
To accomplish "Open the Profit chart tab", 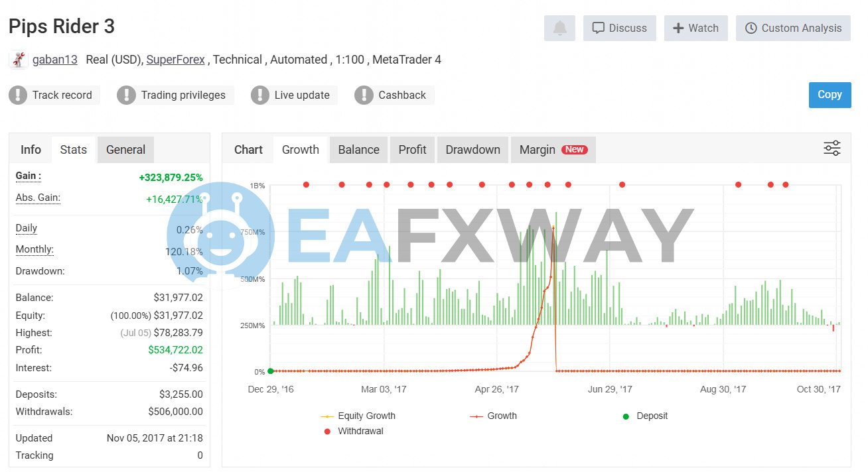I will [x=413, y=150].
